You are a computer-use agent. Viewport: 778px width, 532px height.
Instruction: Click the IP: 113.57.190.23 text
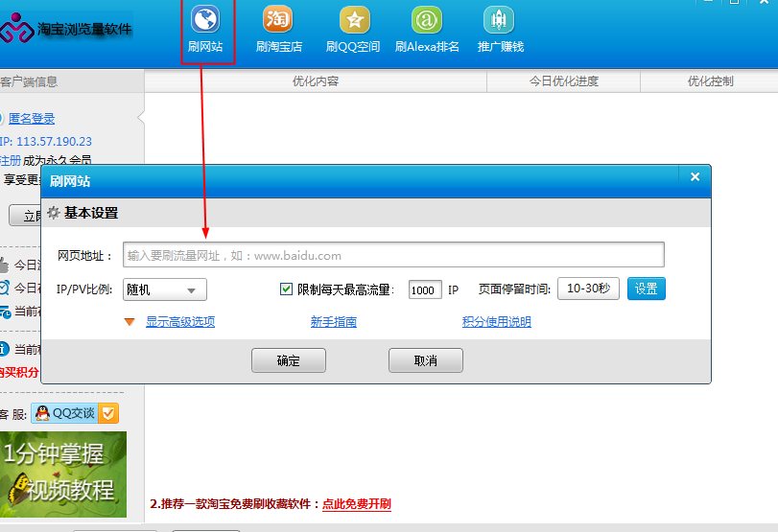(x=46, y=141)
